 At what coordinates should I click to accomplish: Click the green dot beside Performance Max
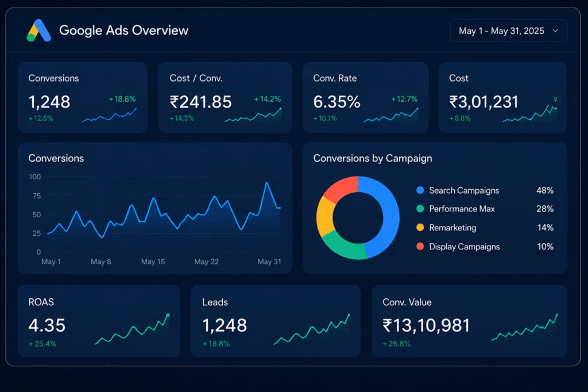click(x=420, y=209)
